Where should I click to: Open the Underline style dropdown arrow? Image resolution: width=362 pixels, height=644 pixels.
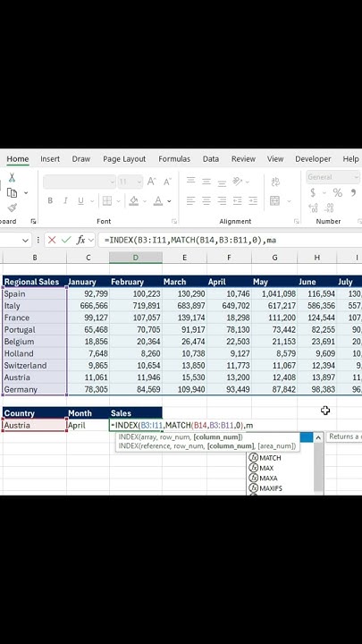click(92, 201)
